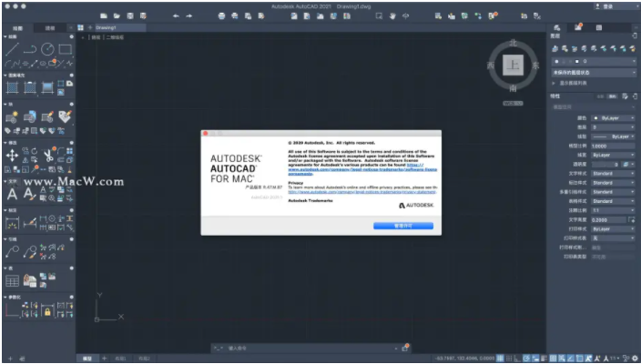This screenshot has height=364, width=641.
Task: Select the Multileader tool
Action: pyautogui.click(x=12, y=252)
